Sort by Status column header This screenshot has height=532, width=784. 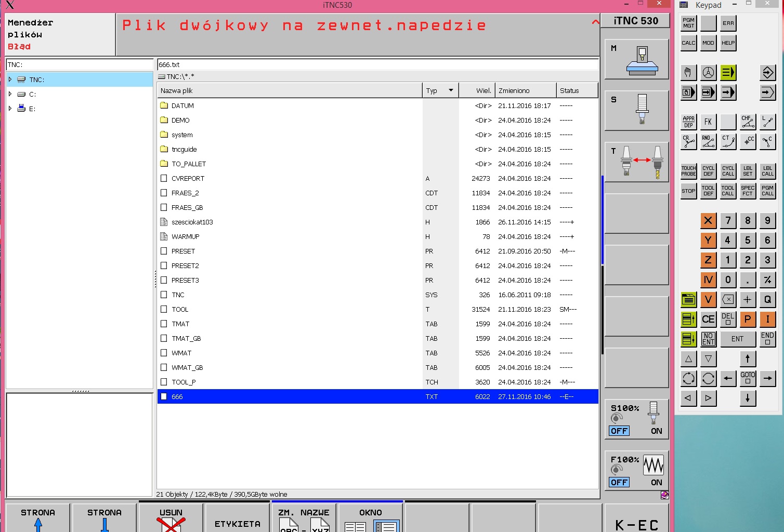(577, 90)
